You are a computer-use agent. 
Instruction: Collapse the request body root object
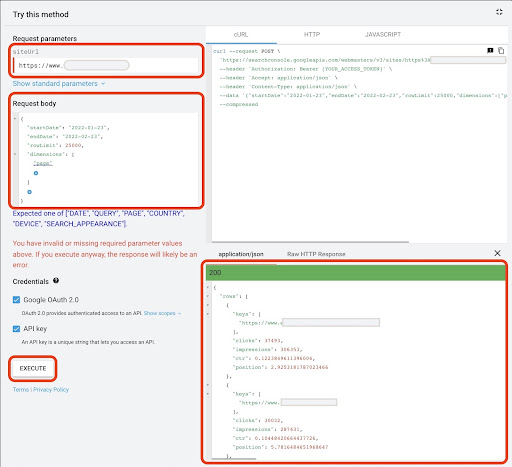15,119
